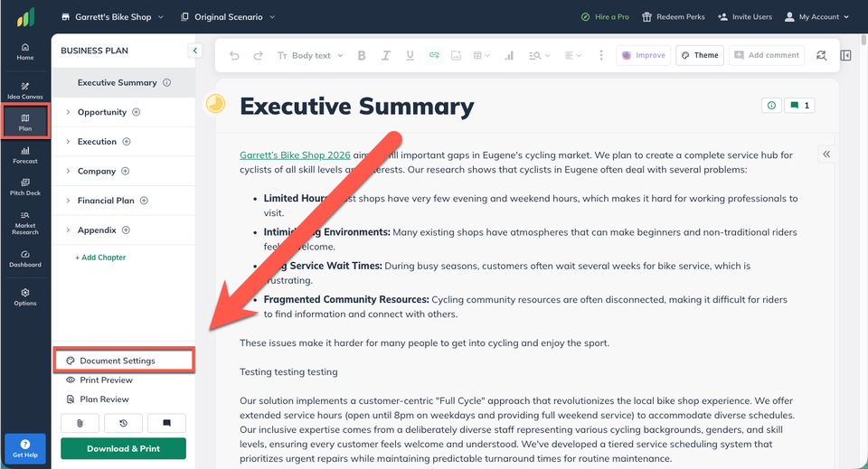Open Market Research in the sidebar
This screenshot has width=868, height=469.
25,223
